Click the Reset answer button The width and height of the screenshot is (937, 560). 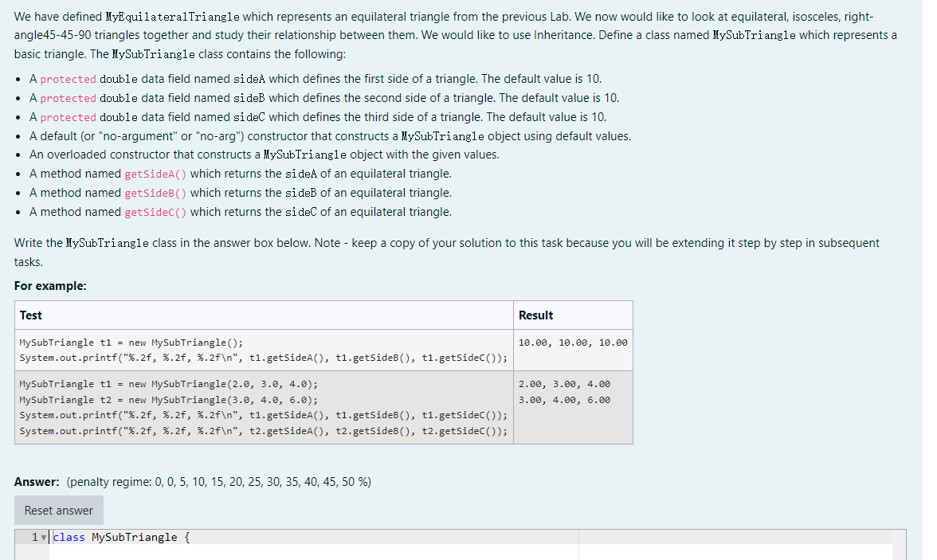pos(58,510)
